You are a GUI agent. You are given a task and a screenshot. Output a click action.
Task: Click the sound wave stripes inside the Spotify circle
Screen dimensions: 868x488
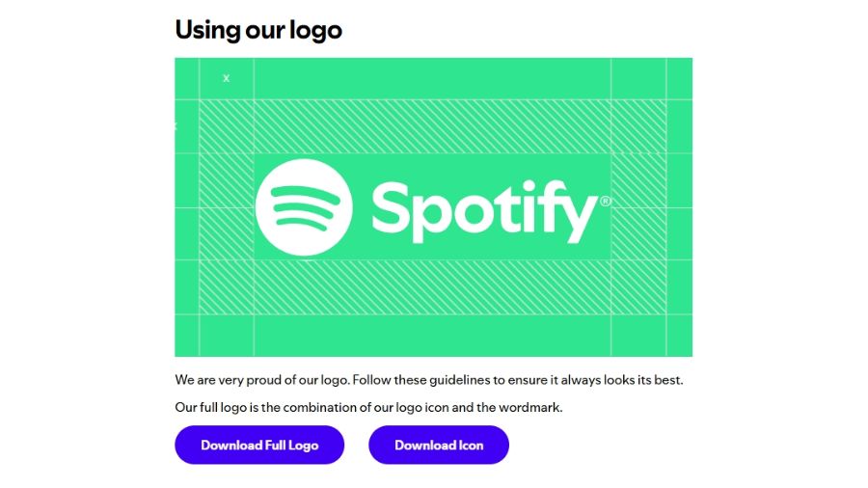point(304,207)
